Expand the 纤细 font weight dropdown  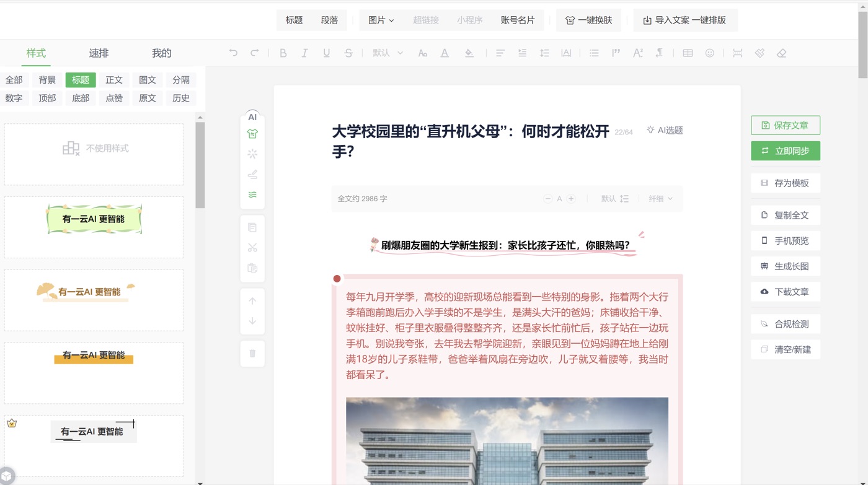(660, 199)
